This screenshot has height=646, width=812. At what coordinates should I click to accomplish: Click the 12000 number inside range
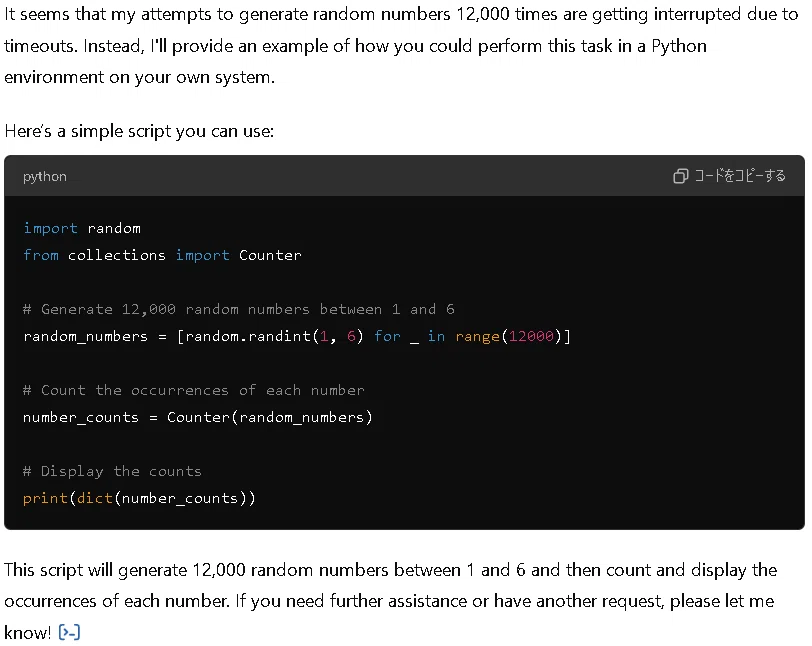pos(531,336)
